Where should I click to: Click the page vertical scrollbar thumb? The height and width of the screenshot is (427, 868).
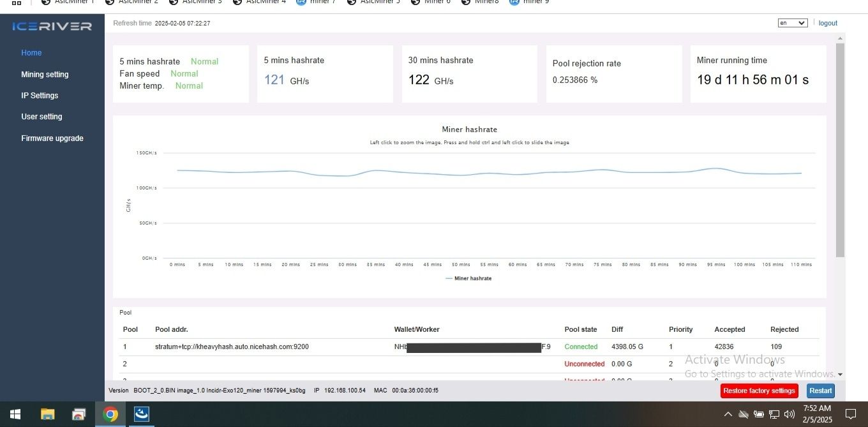click(840, 150)
